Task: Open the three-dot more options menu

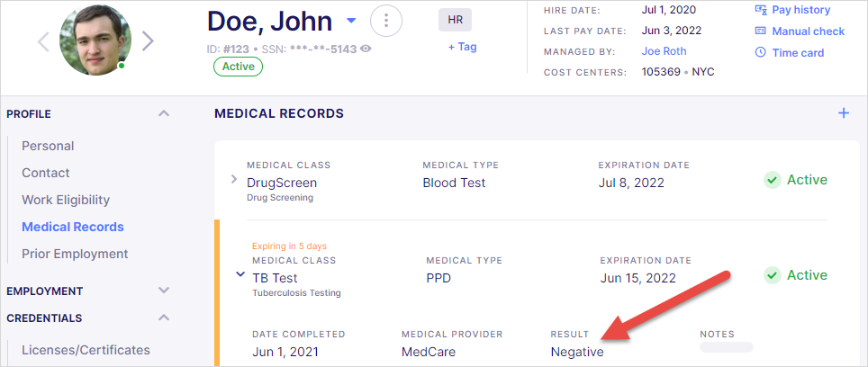Action: tap(386, 21)
